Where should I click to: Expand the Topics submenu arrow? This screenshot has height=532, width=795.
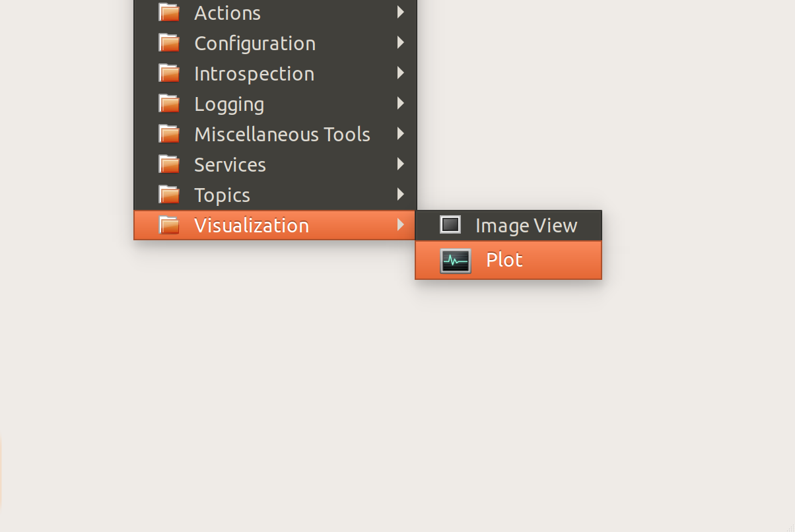pyautogui.click(x=401, y=194)
